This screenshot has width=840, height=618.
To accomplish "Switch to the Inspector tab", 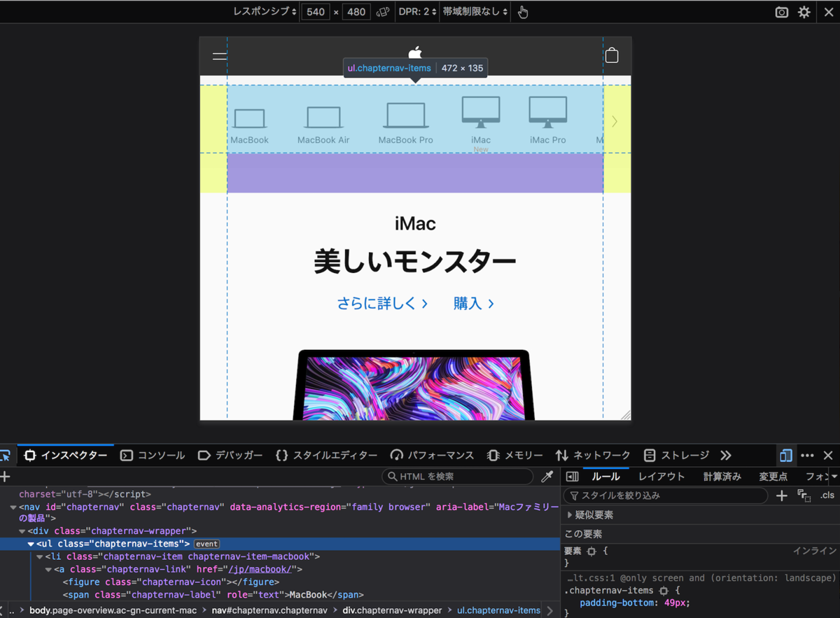I will [x=66, y=455].
